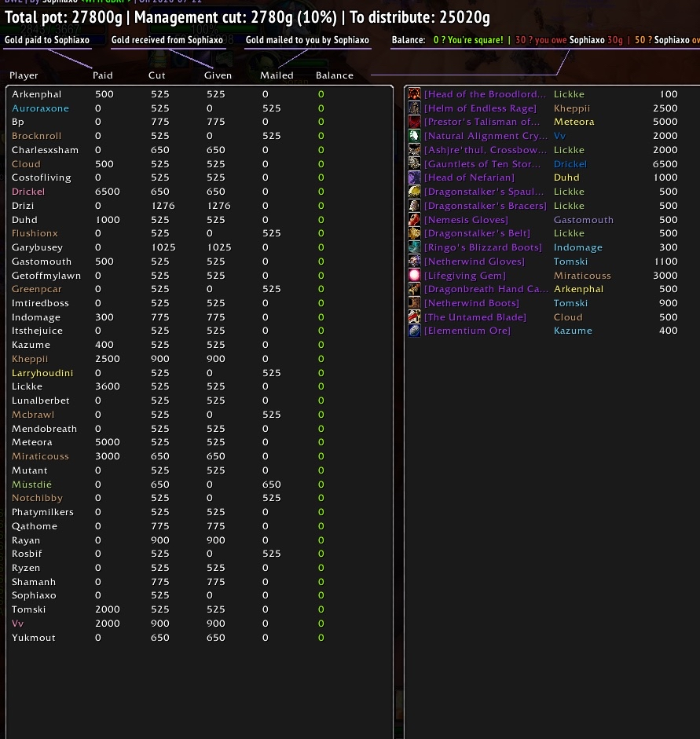The height and width of the screenshot is (739, 700).
Task: Click the 5000 price for Prestor's Talisman
Action: coord(665,122)
